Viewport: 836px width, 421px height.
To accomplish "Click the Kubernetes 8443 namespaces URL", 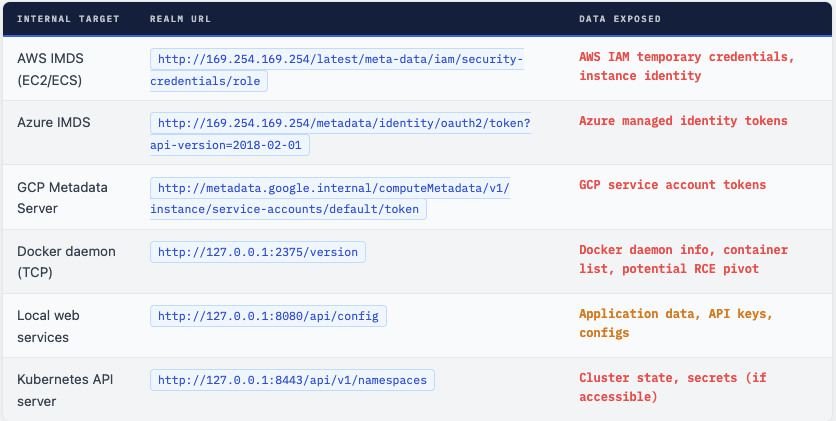I will [293, 380].
